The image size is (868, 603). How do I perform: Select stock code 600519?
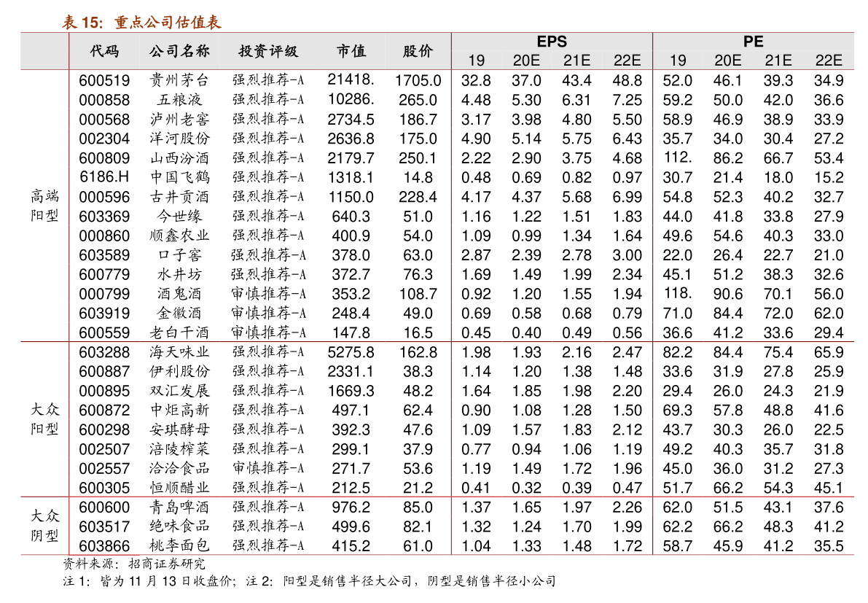105,80
